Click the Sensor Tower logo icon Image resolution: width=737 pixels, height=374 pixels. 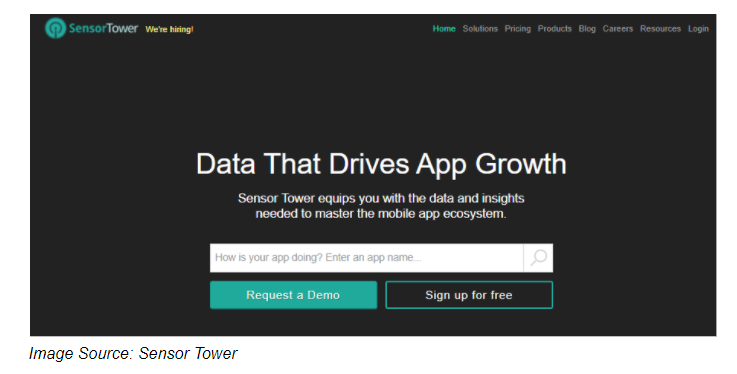click(x=55, y=28)
